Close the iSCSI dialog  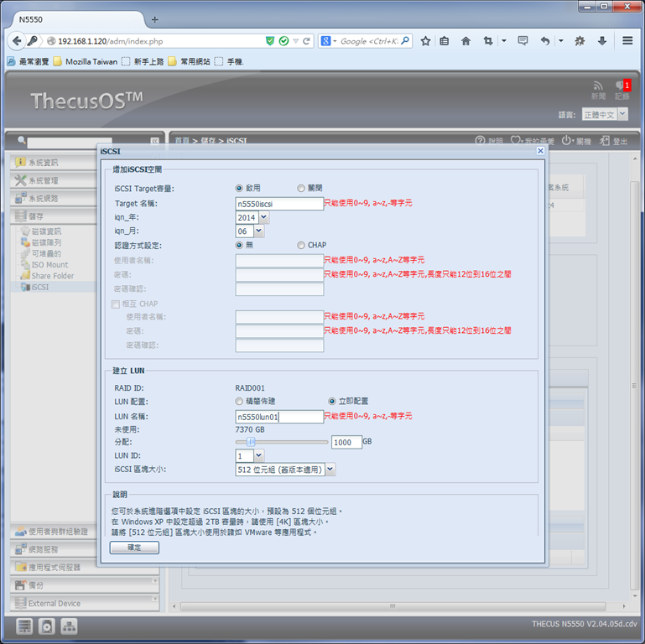pyautogui.click(x=540, y=151)
